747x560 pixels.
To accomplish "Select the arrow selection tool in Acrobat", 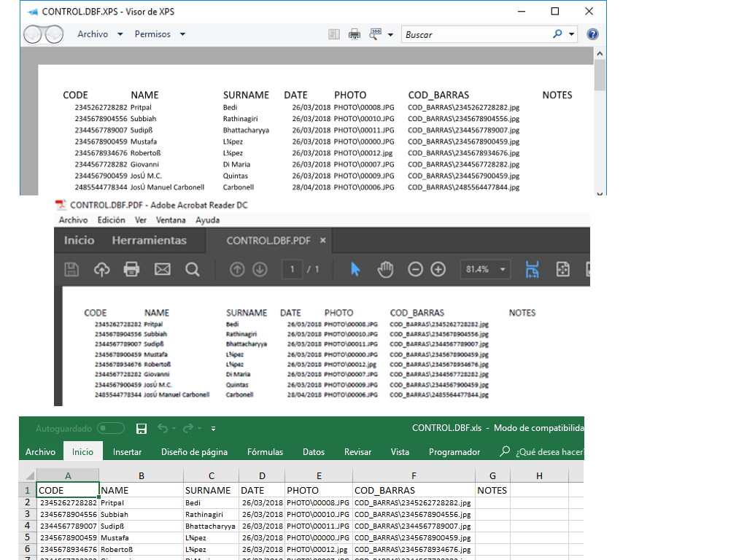I will (355, 269).
